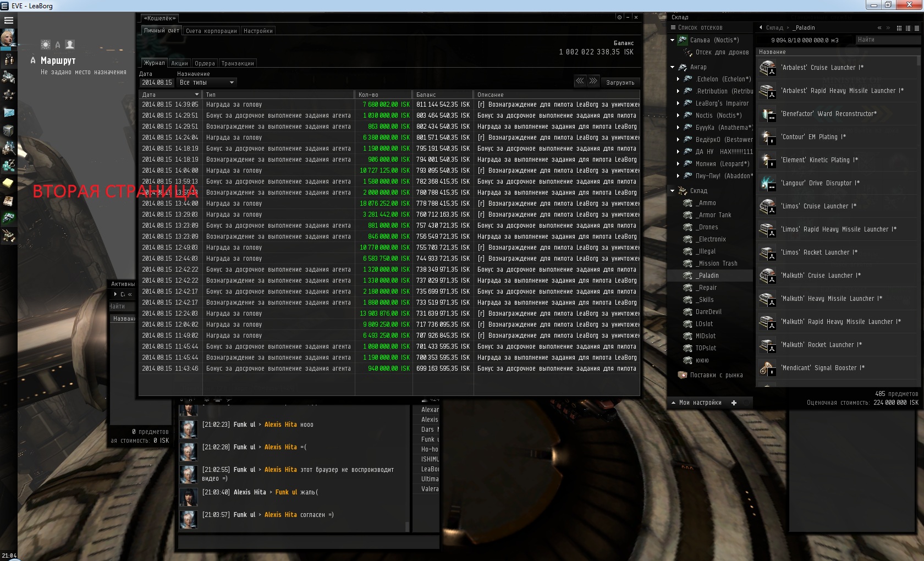
Task: Go to previous wallet journal page
Action: pos(580,81)
